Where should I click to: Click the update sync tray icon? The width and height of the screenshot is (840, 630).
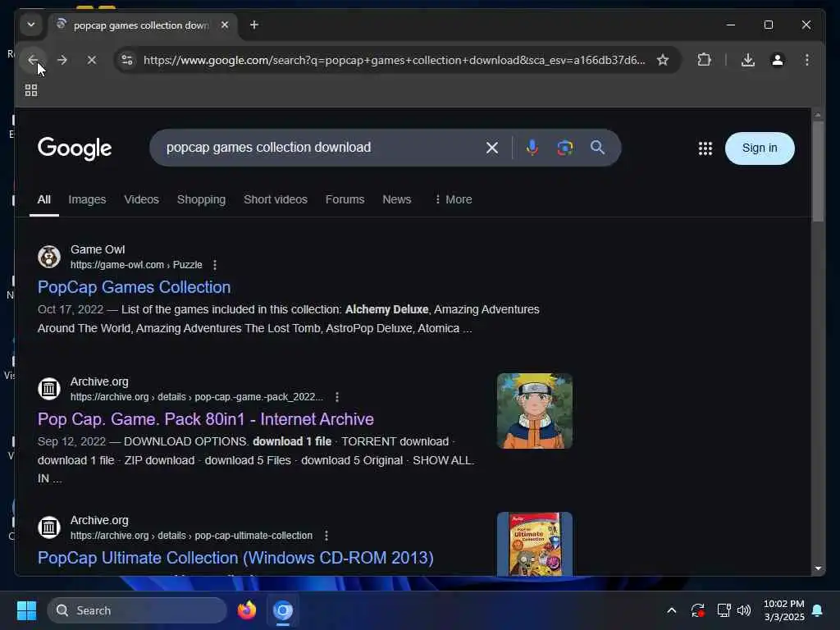click(697, 610)
